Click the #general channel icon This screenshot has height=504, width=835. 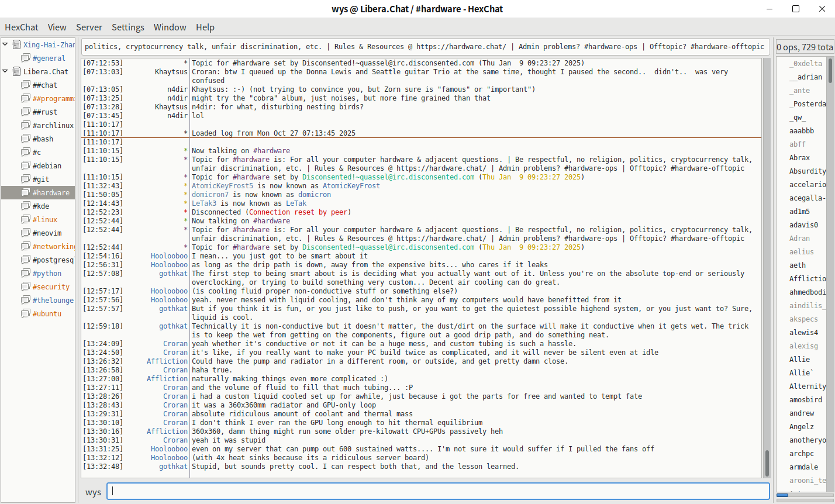coord(26,58)
